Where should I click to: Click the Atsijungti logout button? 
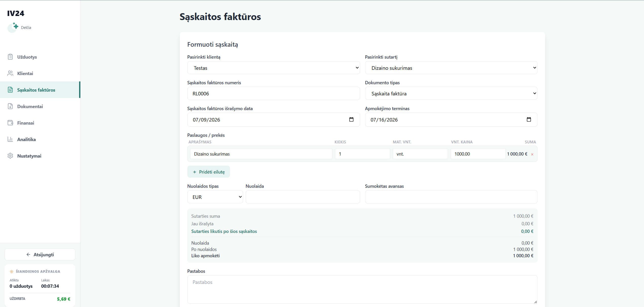point(40,254)
